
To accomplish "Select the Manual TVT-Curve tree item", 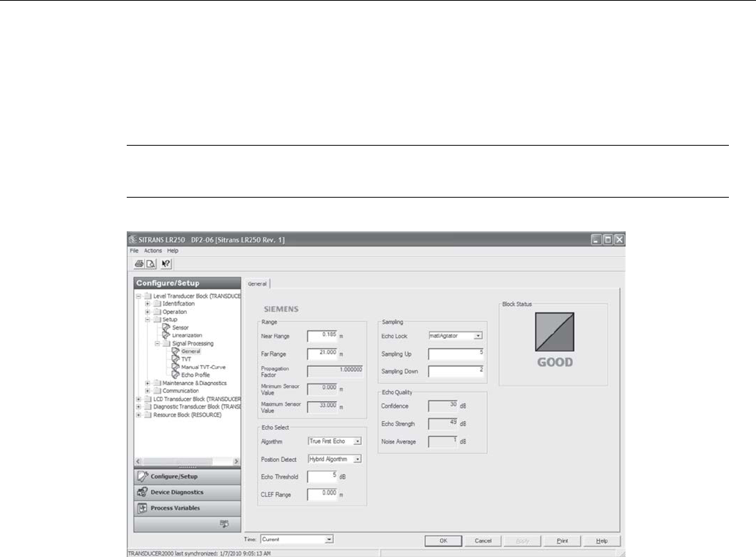I will click(x=203, y=367).
